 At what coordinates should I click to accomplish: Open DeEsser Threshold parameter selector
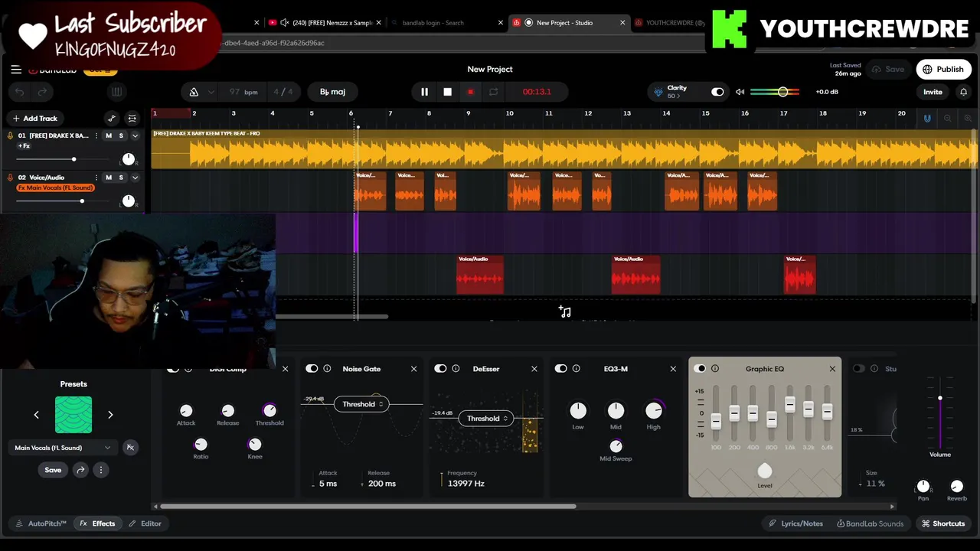tap(486, 419)
